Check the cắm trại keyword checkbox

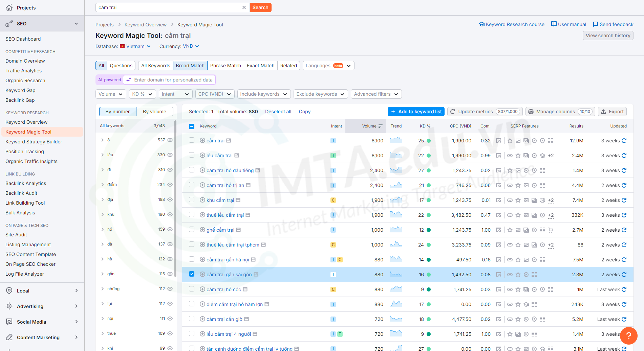click(x=192, y=140)
